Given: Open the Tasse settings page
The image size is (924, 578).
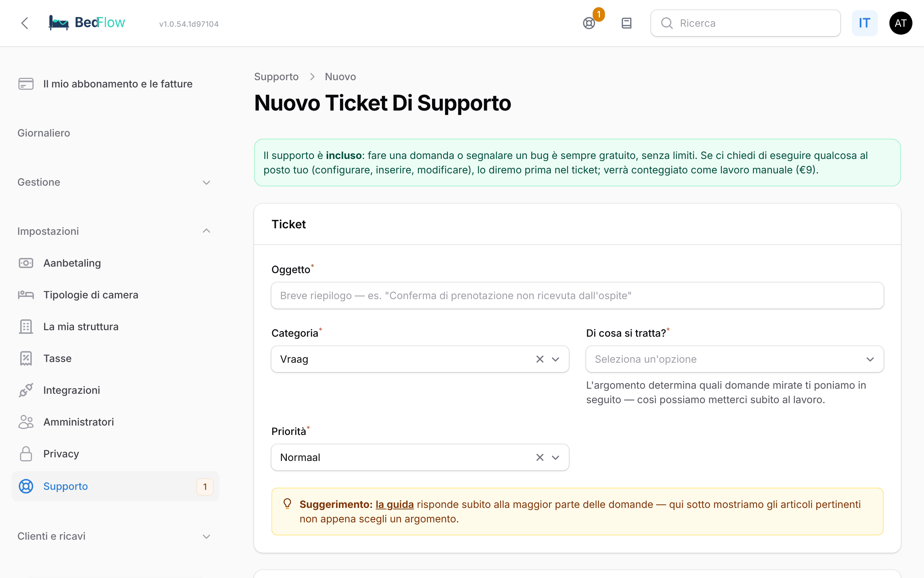Looking at the screenshot, I should 114,358.
